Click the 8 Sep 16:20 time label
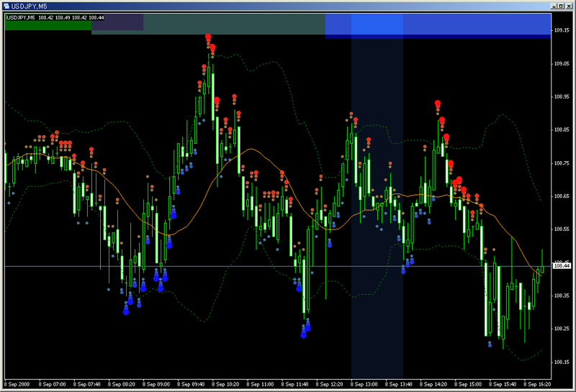This screenshot has width=576, height=392. (x=537, y=384)
